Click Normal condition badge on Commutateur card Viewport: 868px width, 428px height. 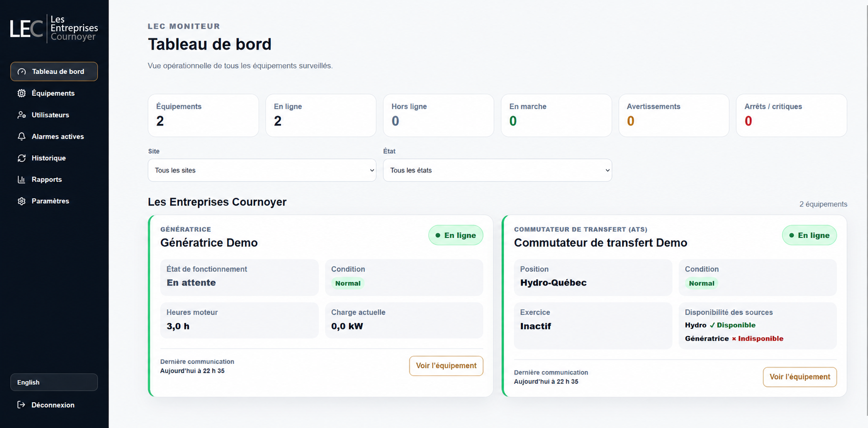point(702,283)
